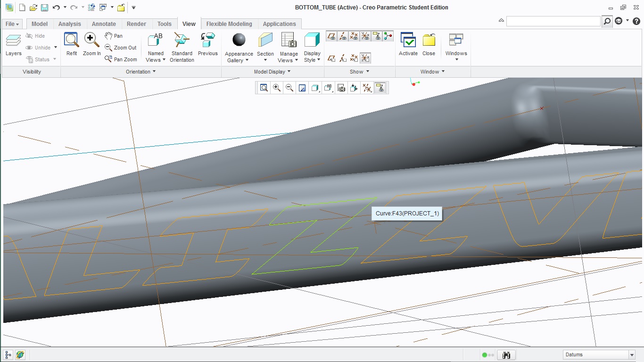Viewport: 644px width, 362px height.
Task: Open the Help question mark icon
Action: click(x=636, y=21)
